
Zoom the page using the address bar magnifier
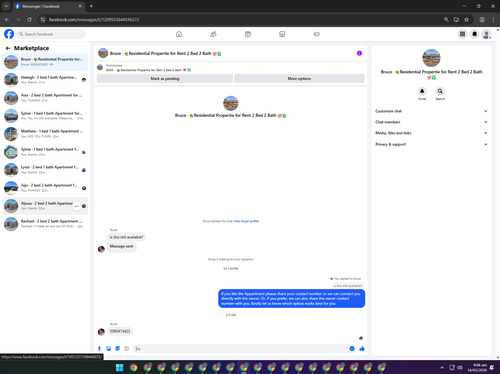[446, 20]
